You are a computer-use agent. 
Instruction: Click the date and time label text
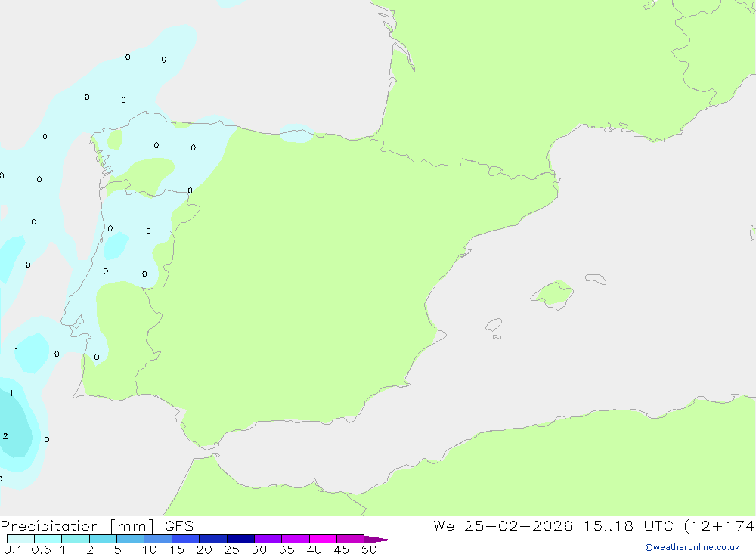pos(593,526)
